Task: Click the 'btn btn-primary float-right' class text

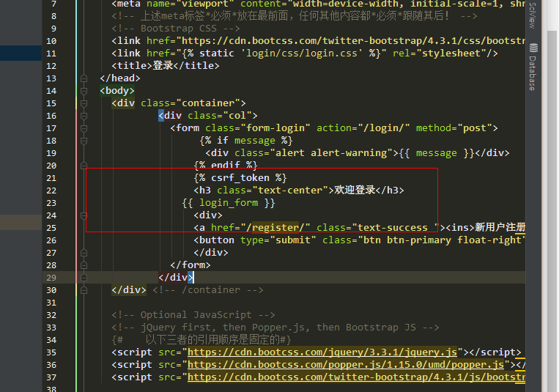Action: 442,240
